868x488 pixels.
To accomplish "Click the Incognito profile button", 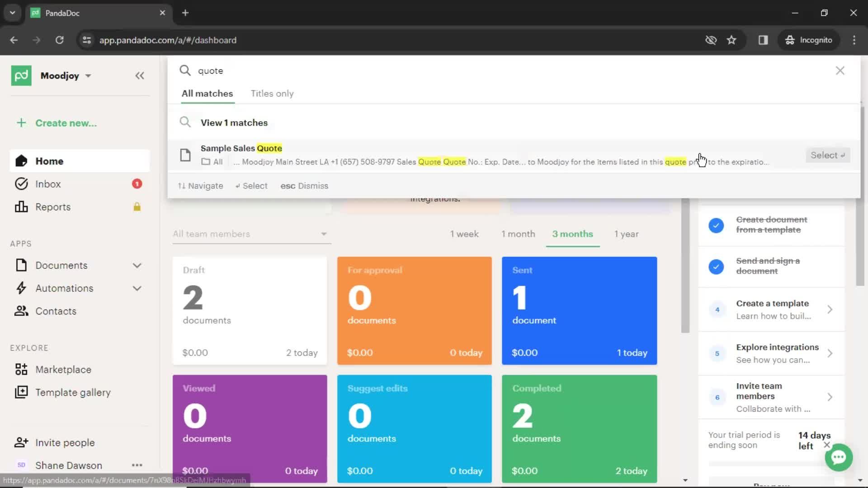I will pos(809,40).
